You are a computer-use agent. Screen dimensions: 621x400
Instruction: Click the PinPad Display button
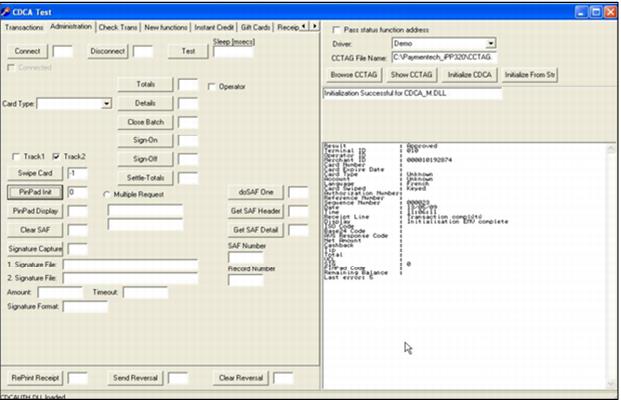(35, 211)
